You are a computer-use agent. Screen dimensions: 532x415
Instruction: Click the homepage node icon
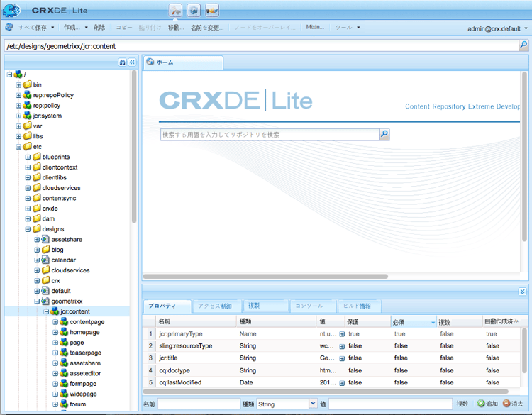[64, 332]
